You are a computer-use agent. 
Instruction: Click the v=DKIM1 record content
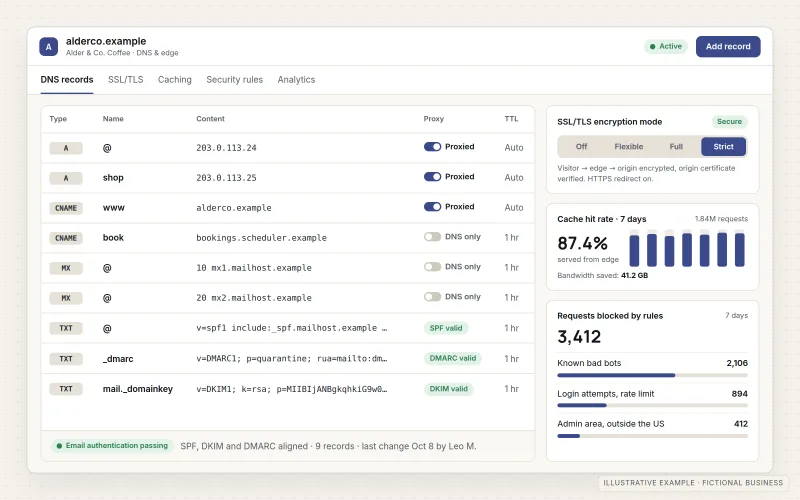(291, 389)
